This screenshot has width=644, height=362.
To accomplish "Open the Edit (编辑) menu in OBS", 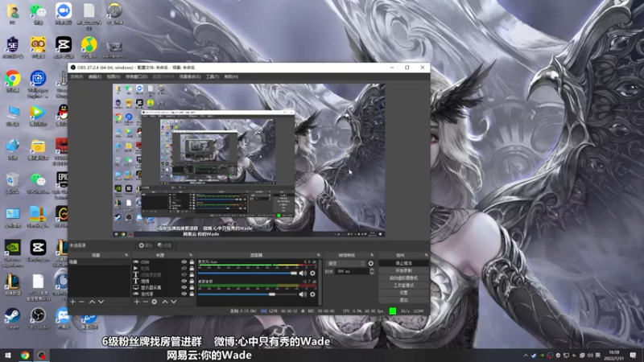I will (x=95, y=76).
